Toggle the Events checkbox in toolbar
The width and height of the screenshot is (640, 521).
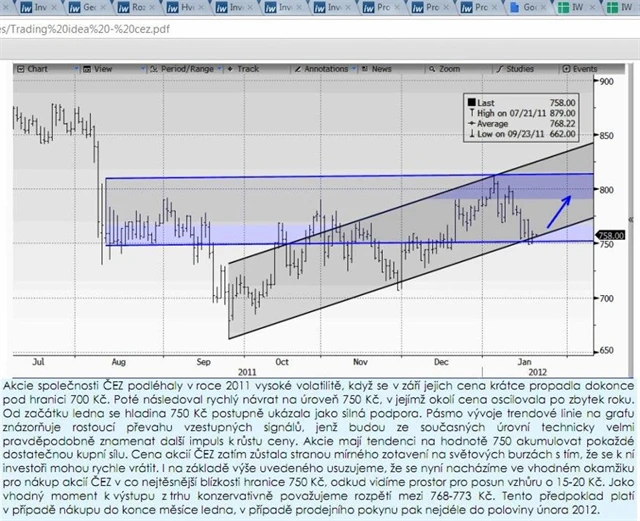coord(566,69)
